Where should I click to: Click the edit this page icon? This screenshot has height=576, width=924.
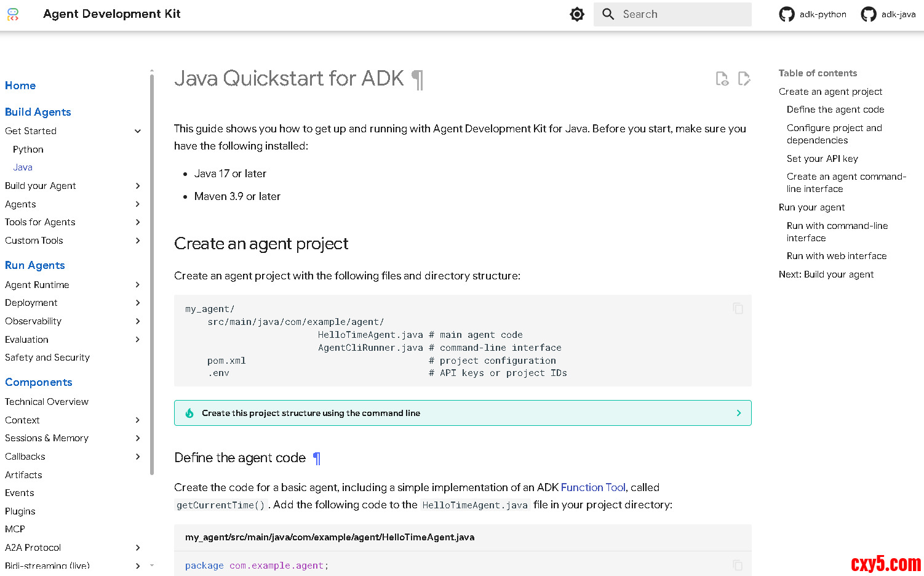[x=744, y=79]
